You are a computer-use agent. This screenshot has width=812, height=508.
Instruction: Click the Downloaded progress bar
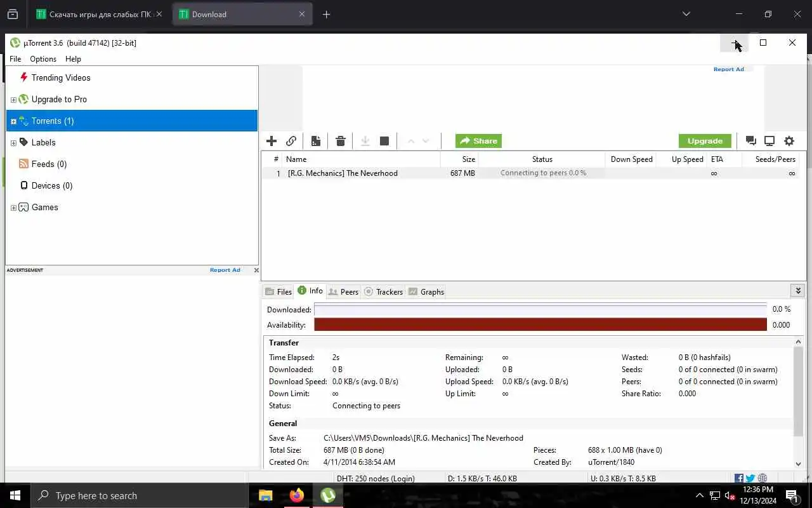pos(540,310)
